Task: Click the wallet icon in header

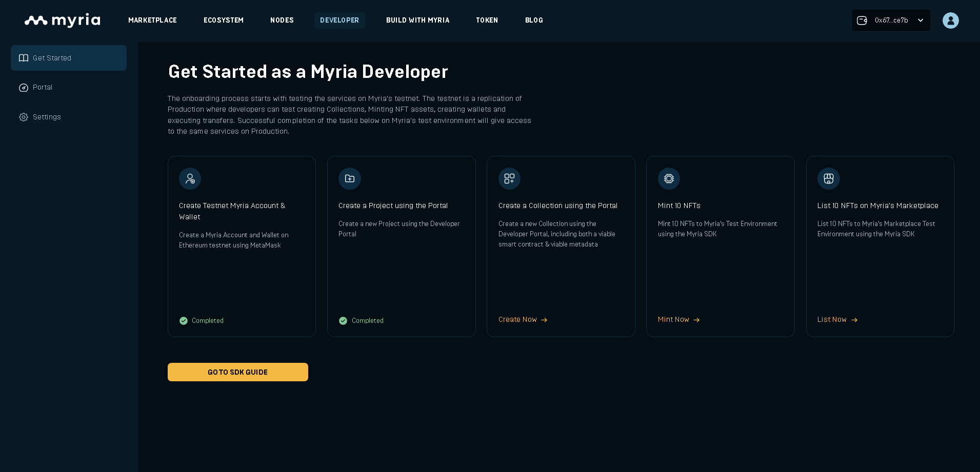Action: click(x=862, y=20)
